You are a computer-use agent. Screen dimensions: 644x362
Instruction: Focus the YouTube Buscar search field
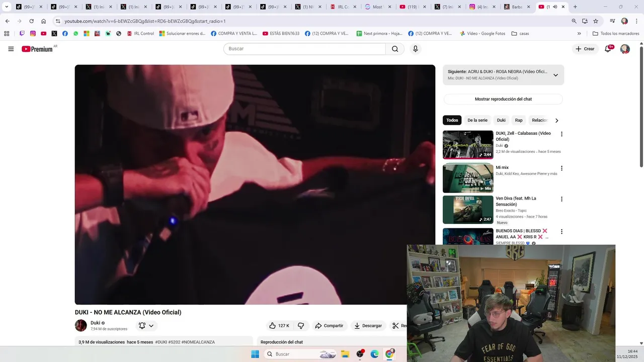point(304,49)
